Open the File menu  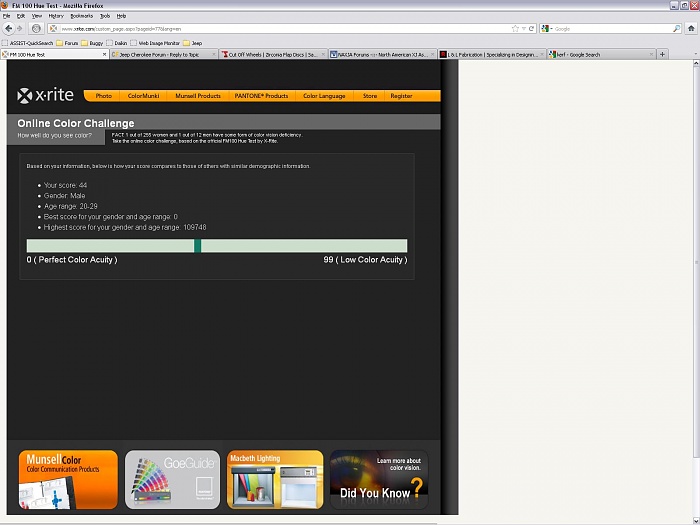[x=6, y=16]
